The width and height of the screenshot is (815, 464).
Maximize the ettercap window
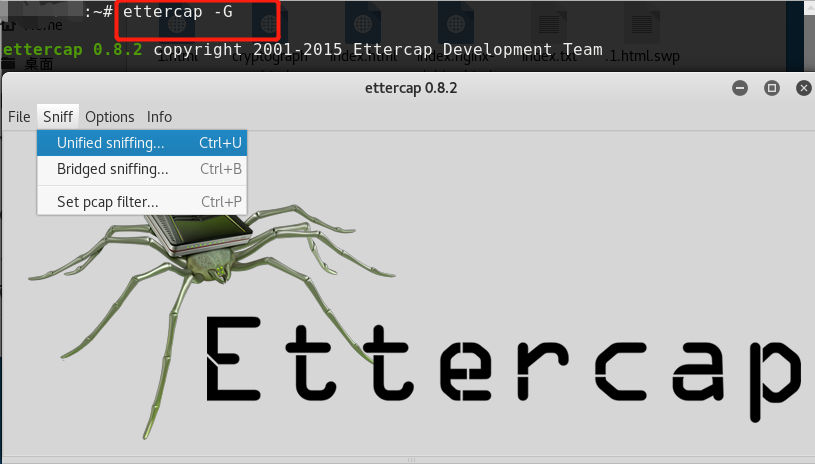click(x=772, y=88)
